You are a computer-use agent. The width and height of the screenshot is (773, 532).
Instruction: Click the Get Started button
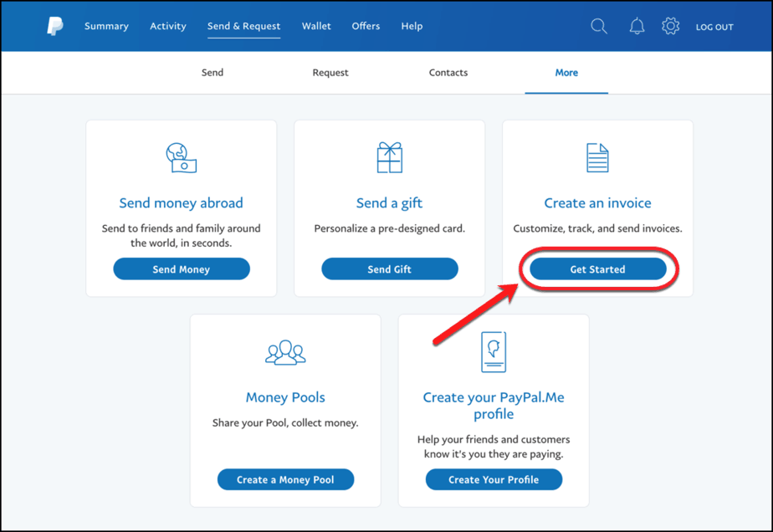coord(597,269)
